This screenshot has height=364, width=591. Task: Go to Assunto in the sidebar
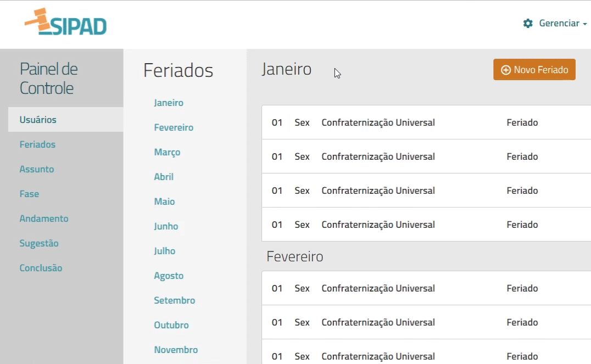(x=37, y=169)
